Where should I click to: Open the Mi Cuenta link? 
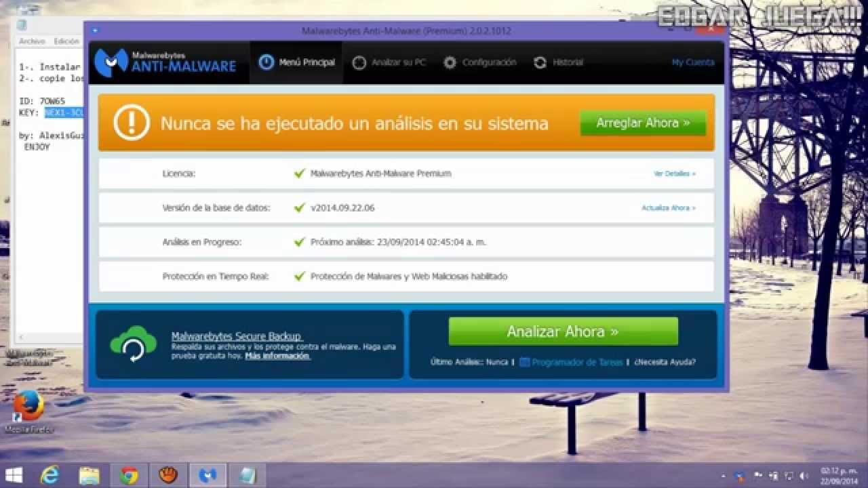coord(693,62)
